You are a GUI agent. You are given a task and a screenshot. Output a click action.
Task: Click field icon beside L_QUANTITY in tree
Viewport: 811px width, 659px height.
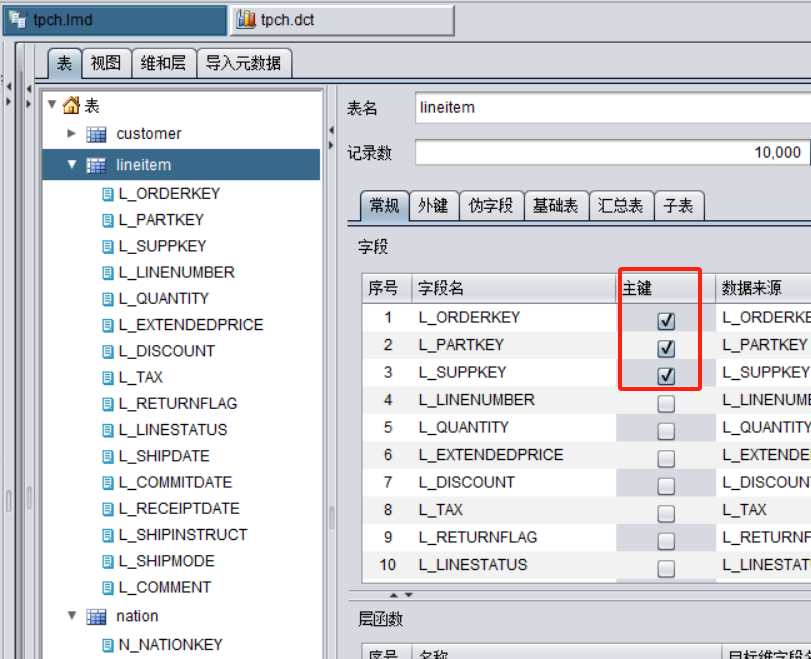tap(108, 299)
